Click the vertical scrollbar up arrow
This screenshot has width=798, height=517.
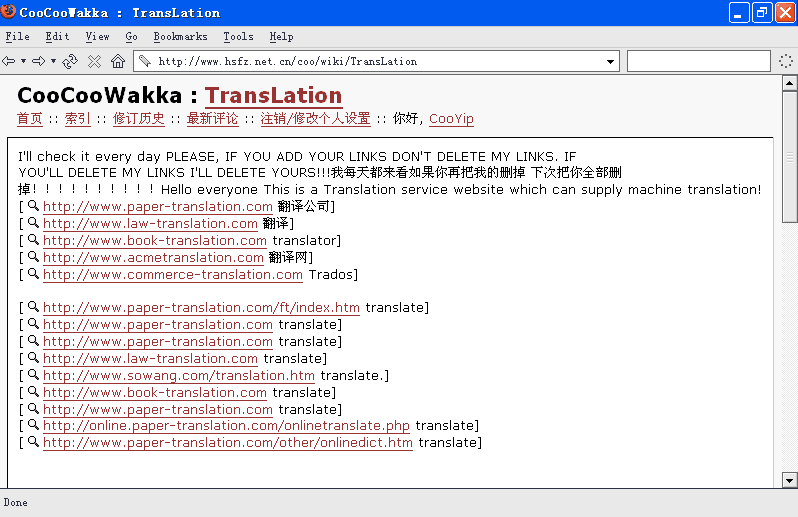[789, 83]
